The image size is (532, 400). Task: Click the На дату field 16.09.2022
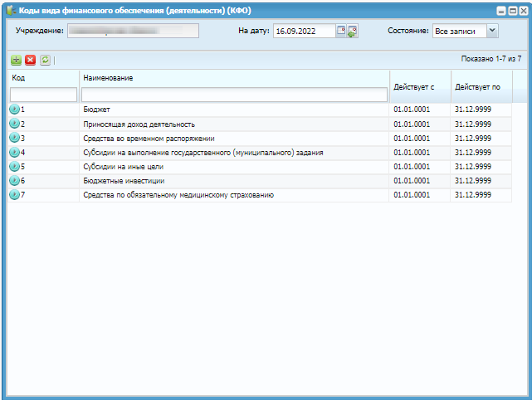pos(305,31)
